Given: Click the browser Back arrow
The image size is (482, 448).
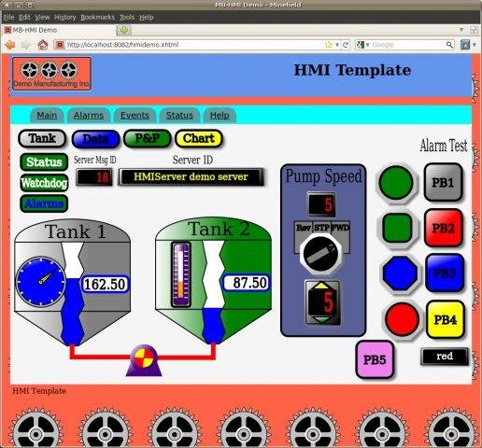Looking at the screenshot, I should tap(10, 45).
